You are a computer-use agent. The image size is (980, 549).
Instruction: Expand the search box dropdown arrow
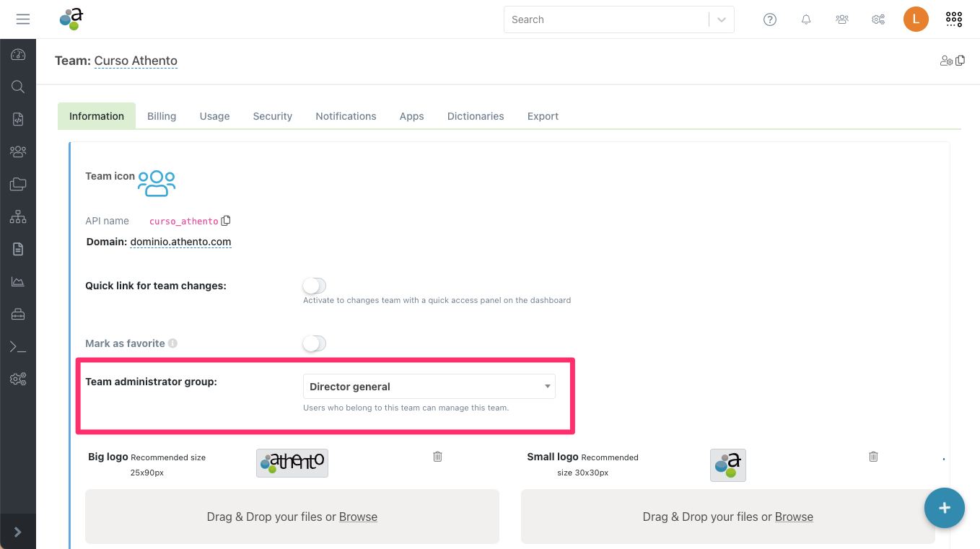(722, 19)
